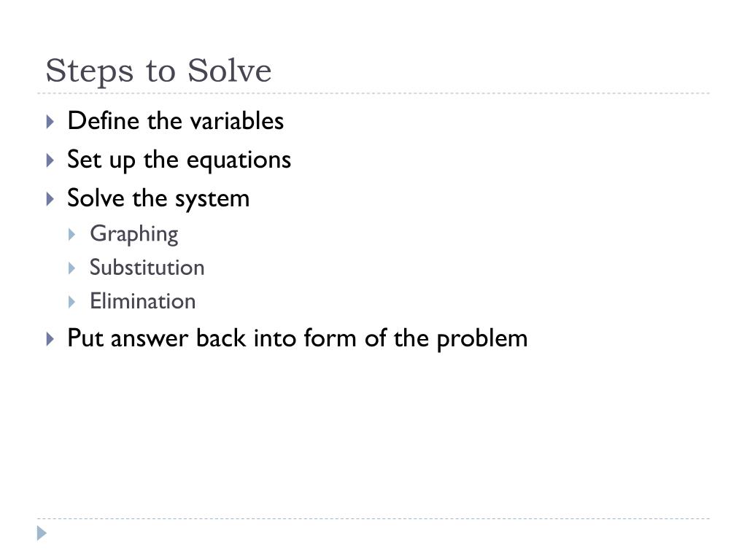Click the arrow bullet beside "Set up the equations"
747x560 pixels.
50,160
